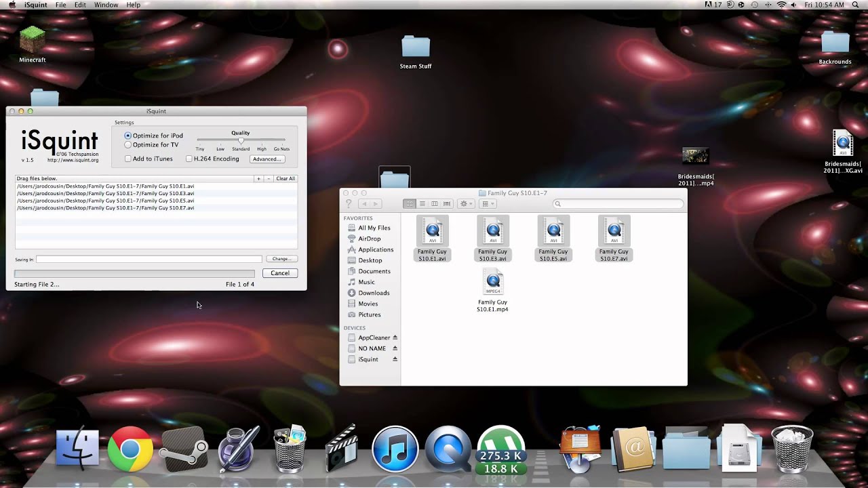Eject the AppCleaner device

pyautogui.click(x=395, y=338)
